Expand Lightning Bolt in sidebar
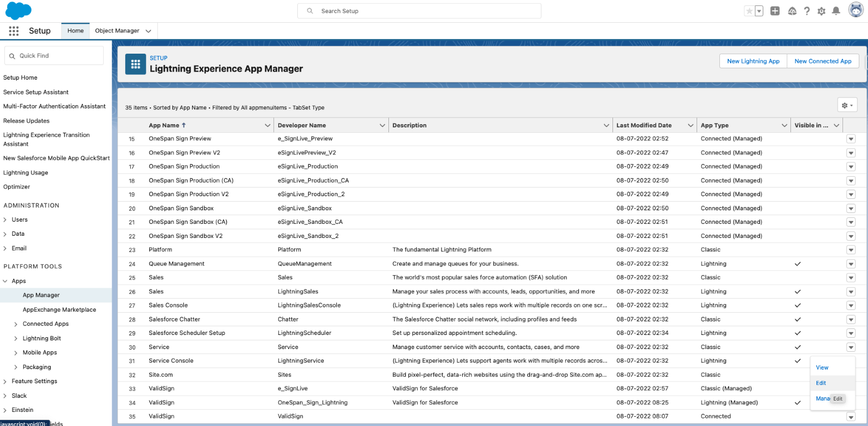Screen dimensions: 868x426 [16, 338]
